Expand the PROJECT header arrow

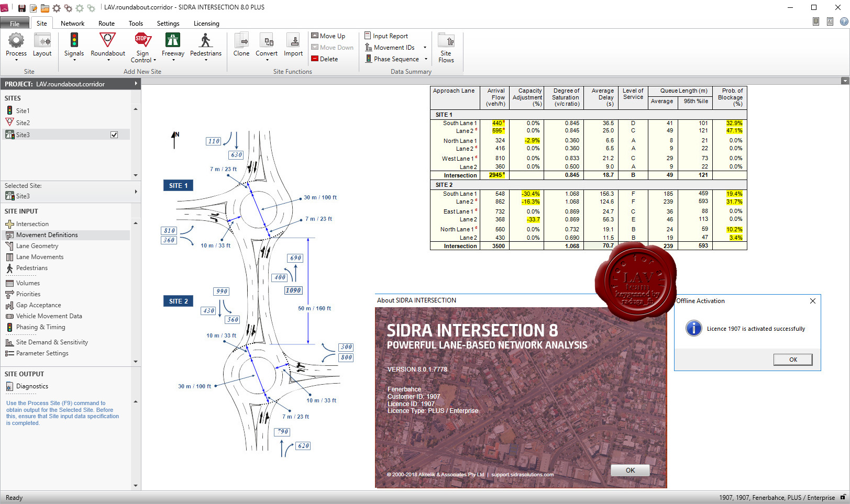(x=136, y=84)
